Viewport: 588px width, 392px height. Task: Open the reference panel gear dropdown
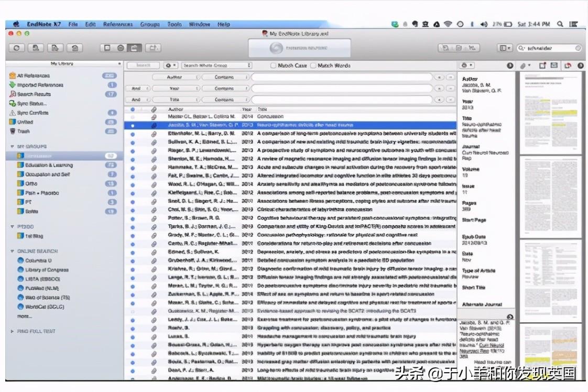[x=466, y=66]
